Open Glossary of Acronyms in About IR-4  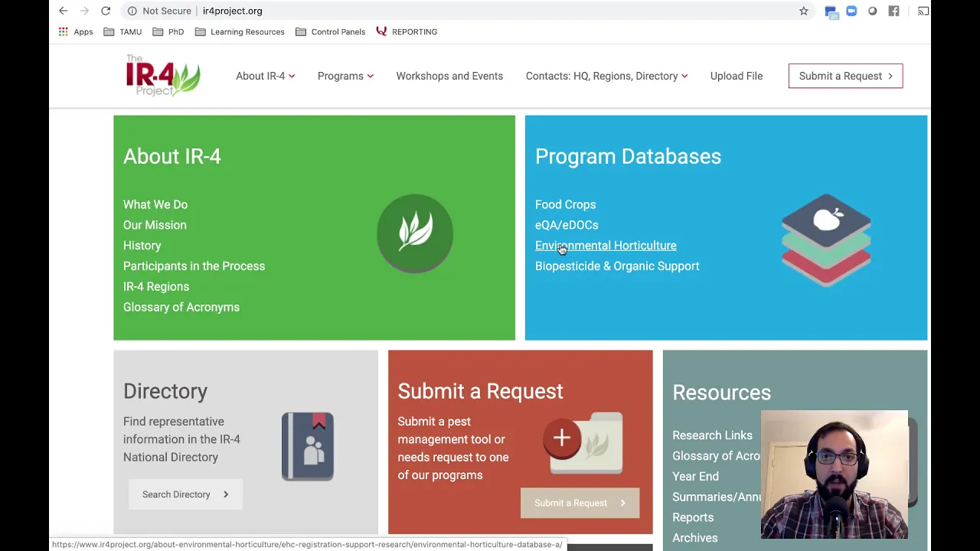pos(181,307)
